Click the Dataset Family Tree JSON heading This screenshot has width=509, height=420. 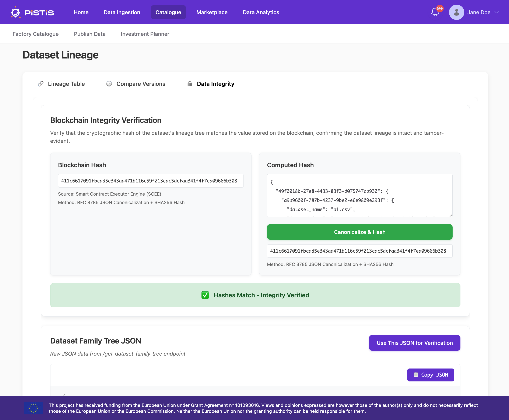pos(96,341)
